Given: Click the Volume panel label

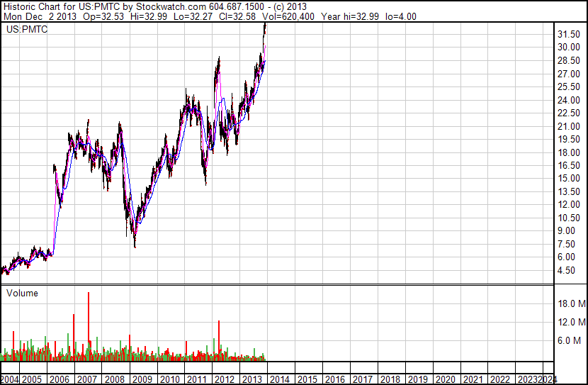Looking at the screenshot, I should [22, 293].
